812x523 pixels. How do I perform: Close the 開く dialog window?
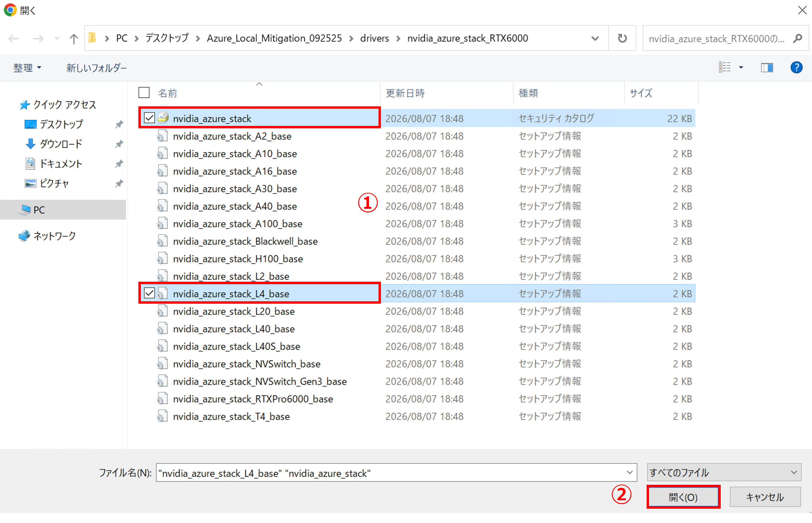[802, 10]
